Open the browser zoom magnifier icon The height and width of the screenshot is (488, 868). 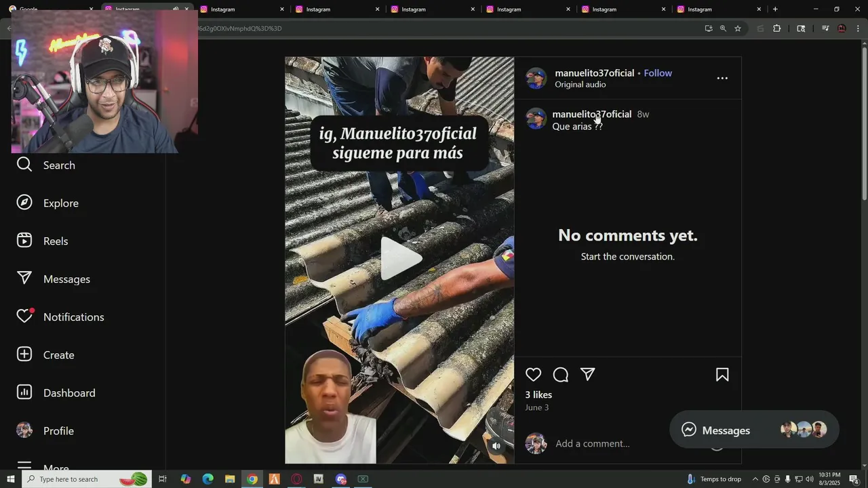pyautogui.click(x=723, y=28)
